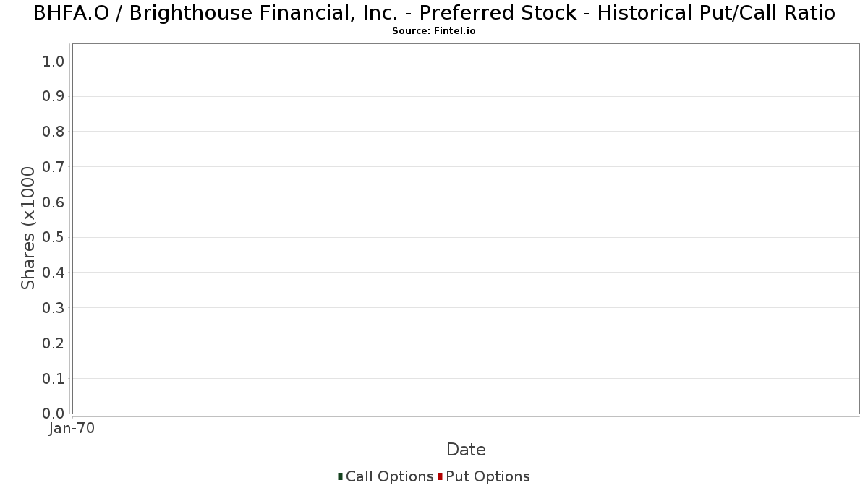Click the Date axis title
The image size is (868, 488).
tap(466, 450)
